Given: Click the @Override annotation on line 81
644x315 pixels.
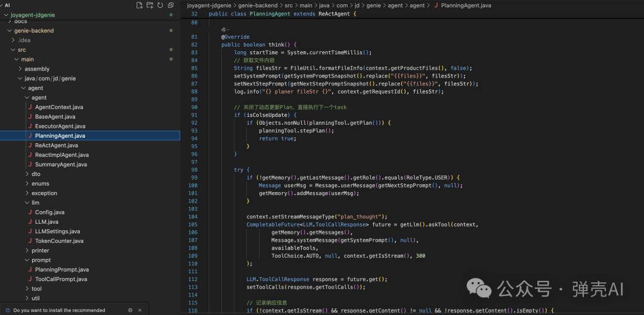Looking at the screenshot, I should point(236,37).
